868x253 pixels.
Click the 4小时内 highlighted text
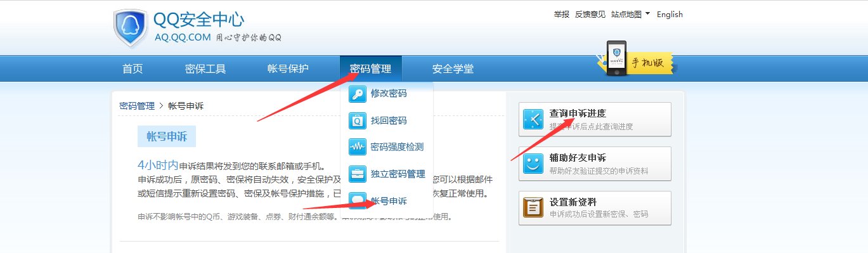point(158,165)
